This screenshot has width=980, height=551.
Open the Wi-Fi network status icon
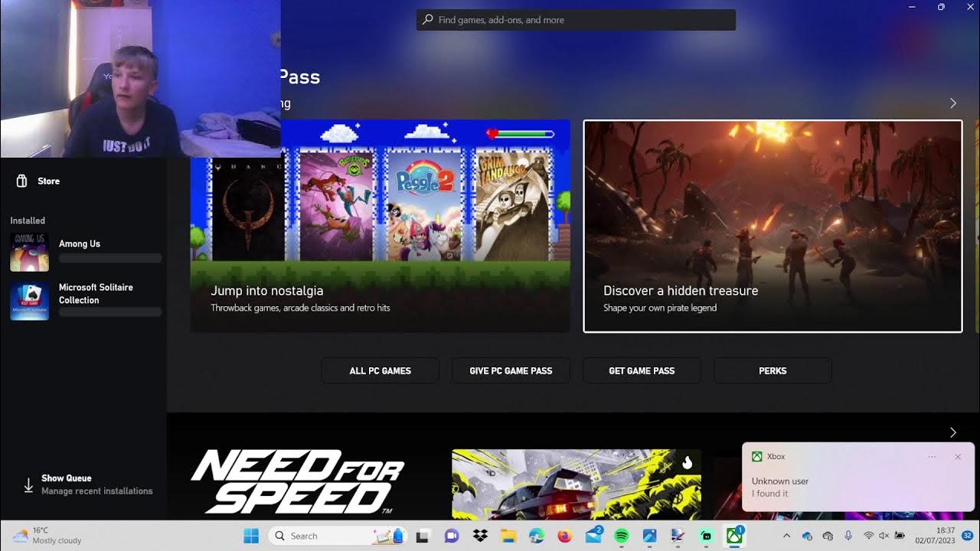click(868, 536)
